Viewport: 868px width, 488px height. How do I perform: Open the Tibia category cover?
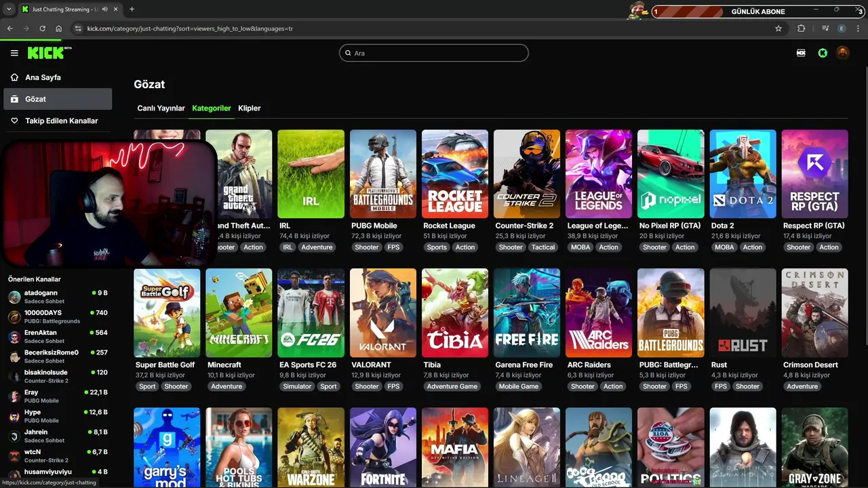(x=455, y=313)
